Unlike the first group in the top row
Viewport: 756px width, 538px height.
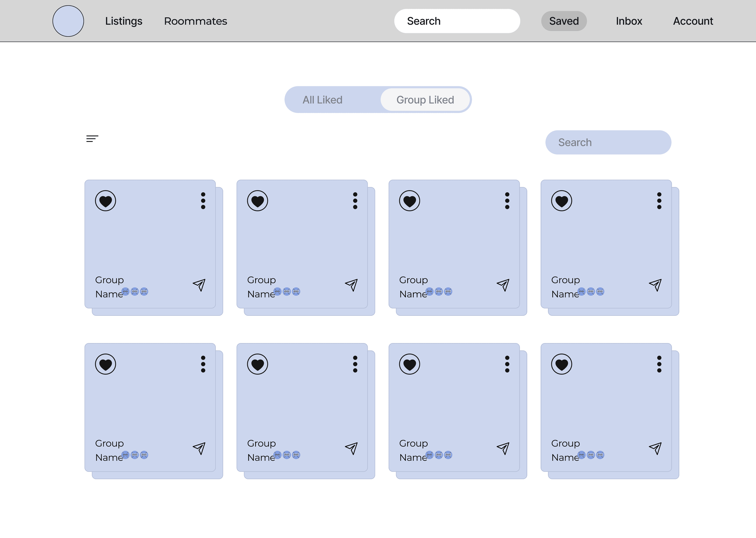tap(106, 201)
